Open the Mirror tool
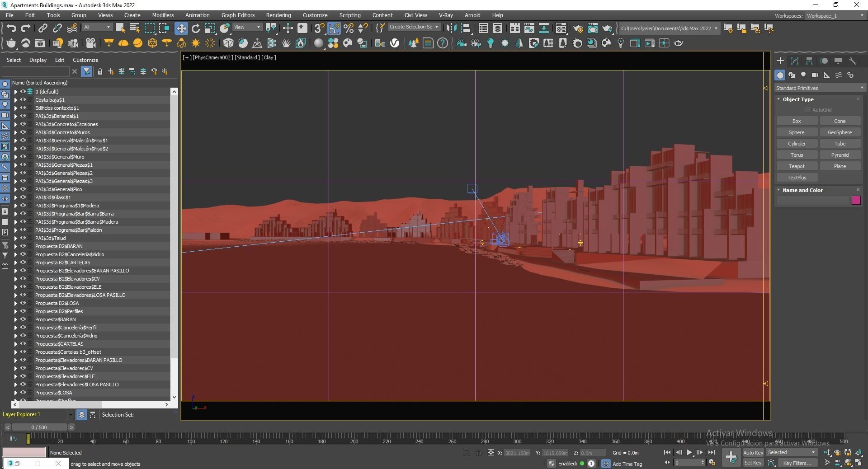 pyautogui.click(x=451, y=28)
